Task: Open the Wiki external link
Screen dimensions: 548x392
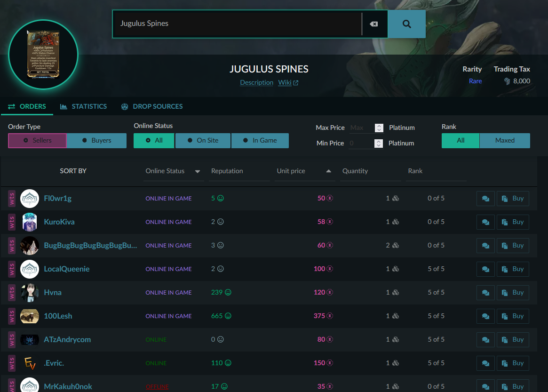Action: tap(288, 82)
